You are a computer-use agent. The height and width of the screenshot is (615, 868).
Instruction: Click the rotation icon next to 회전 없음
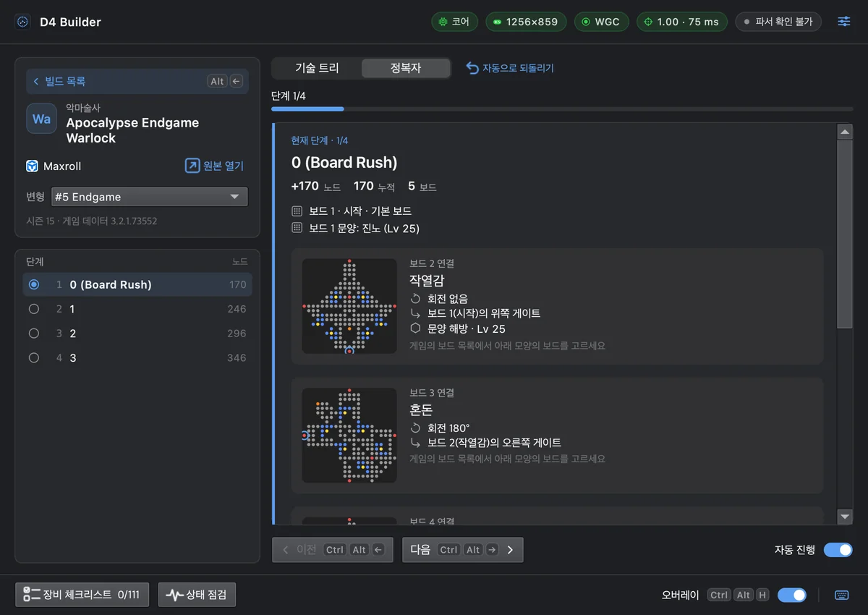click(415, 298)
